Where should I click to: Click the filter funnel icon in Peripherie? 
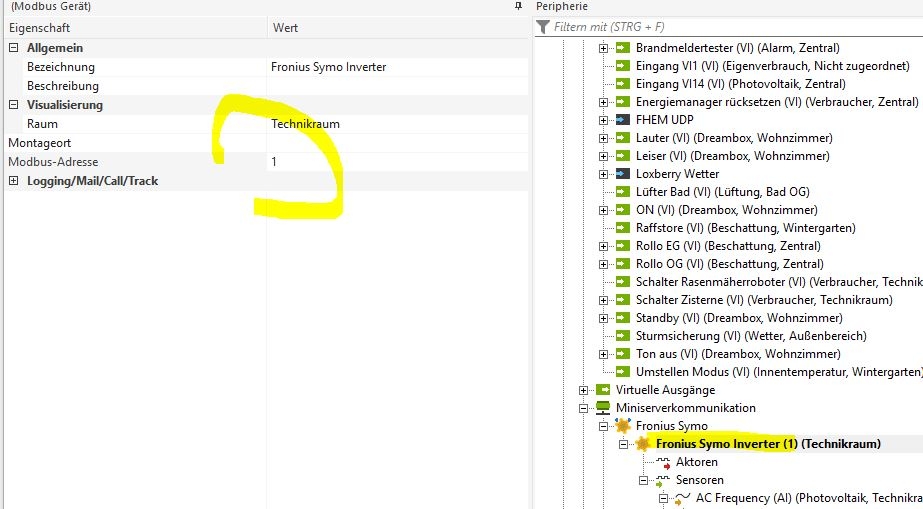pyautogui.click(x=543, y=26)
